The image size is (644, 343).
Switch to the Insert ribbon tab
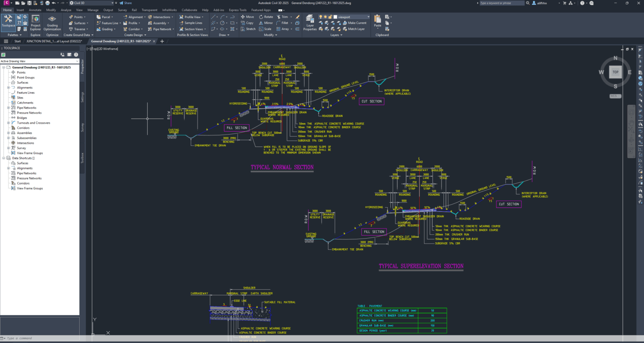(x=20, y=10)
